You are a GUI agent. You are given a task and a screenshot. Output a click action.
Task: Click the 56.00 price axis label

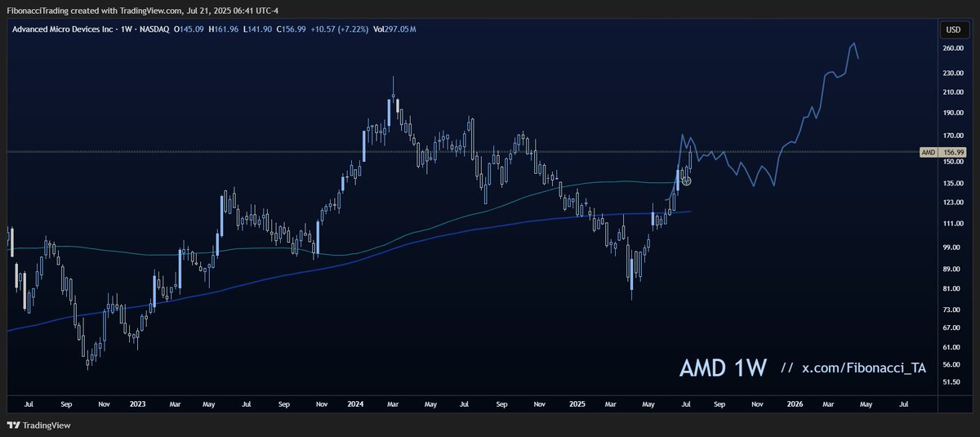click(x=952, y=365)
